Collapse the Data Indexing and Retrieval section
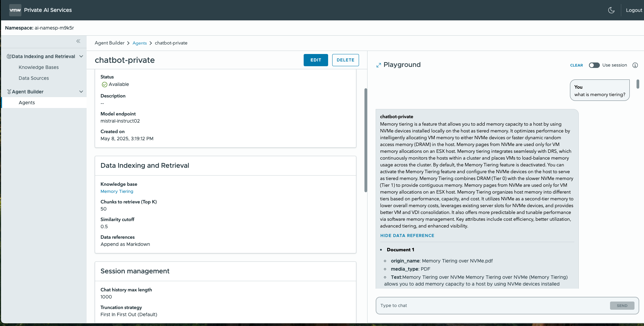Screen dimensions: 644x326 pos(81,56)
